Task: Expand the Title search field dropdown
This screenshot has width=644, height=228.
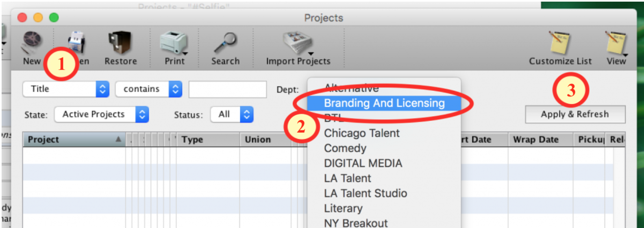Action: click(66, 89)
